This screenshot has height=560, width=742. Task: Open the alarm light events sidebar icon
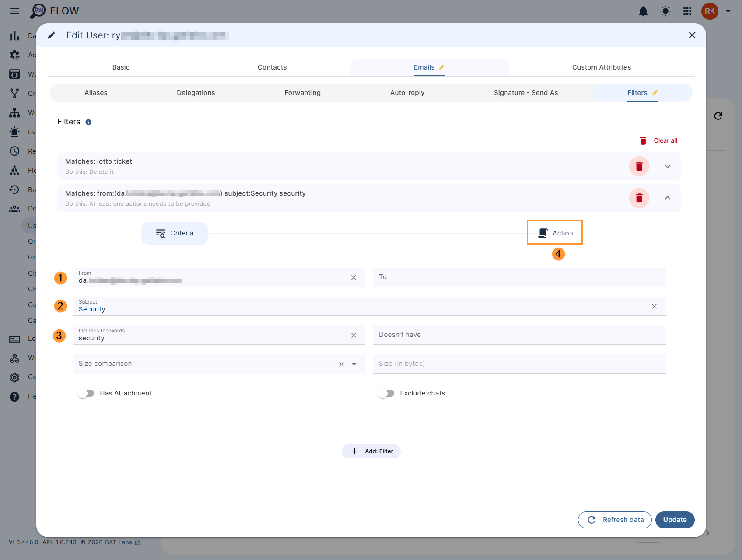(14, 132)
